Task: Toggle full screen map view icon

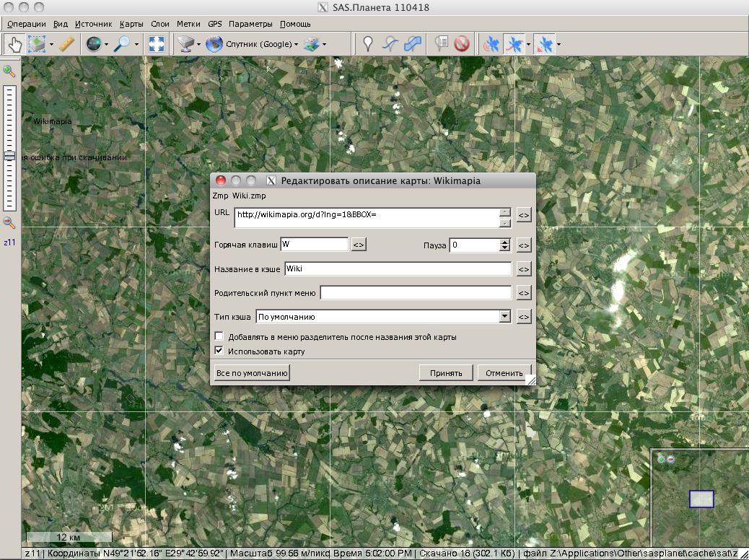Action: [x=156, y=44]
